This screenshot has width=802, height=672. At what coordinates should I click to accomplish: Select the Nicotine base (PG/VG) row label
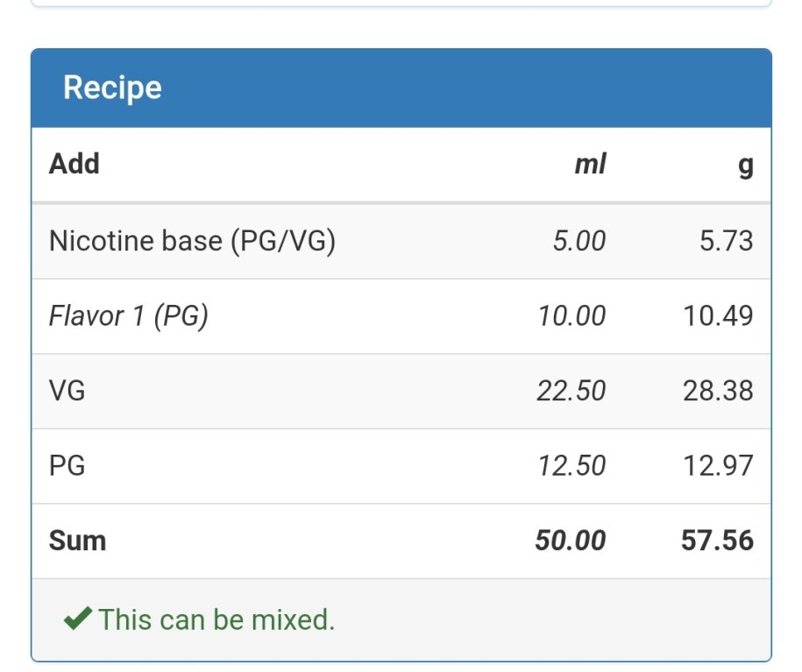[192, 241]
